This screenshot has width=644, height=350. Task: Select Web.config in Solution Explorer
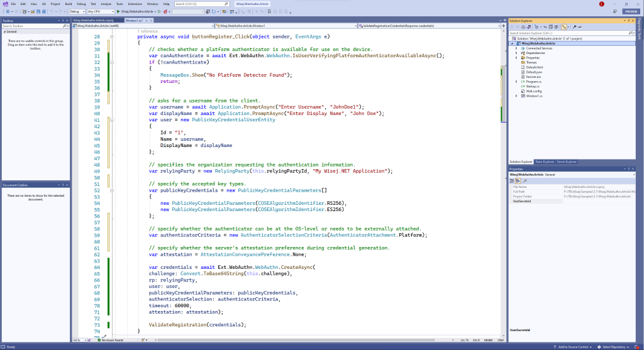533,91
